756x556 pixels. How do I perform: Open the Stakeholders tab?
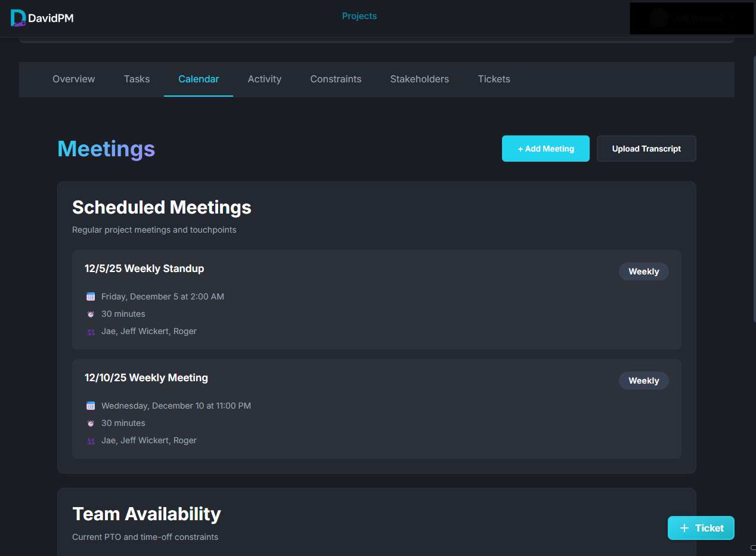click(420, 79)
